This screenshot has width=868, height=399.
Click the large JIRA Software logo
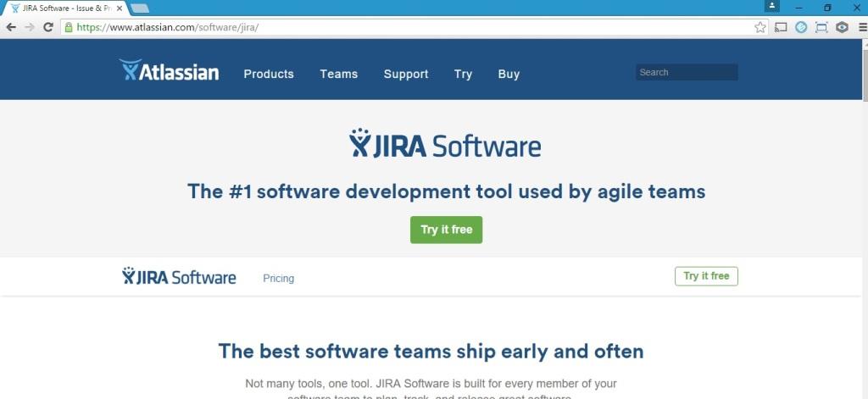(x=445, y=143)
